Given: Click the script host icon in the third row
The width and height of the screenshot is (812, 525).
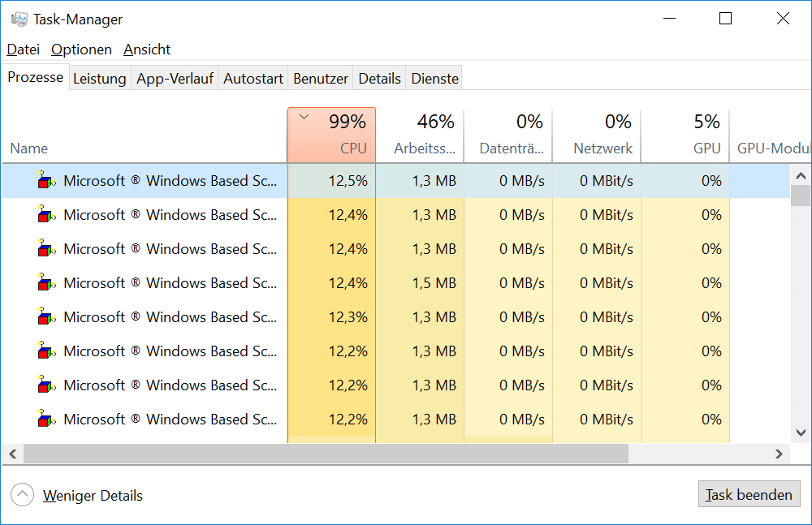Looking at the screenshot, I should pos(47,249).
